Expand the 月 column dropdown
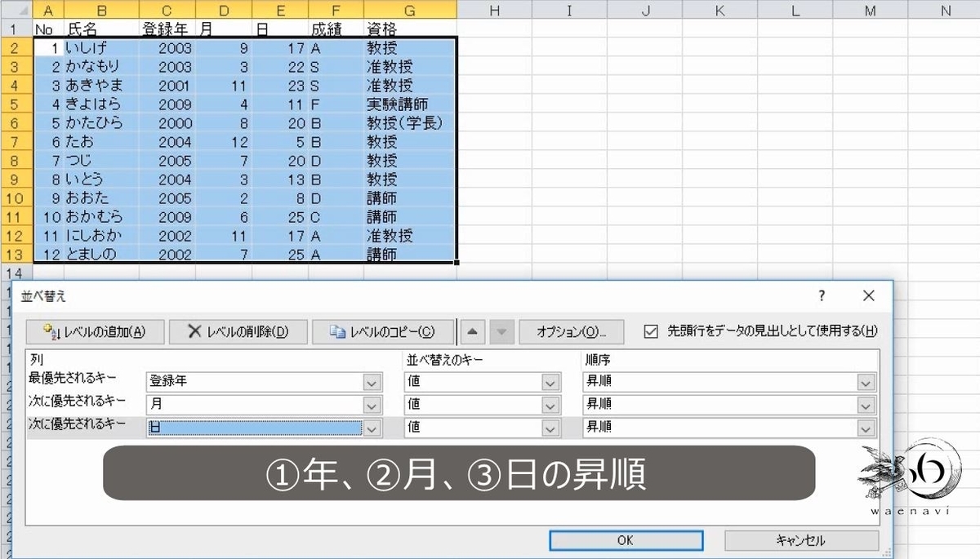This screenshot has width=980, height=559. click(x=372, y=404)
